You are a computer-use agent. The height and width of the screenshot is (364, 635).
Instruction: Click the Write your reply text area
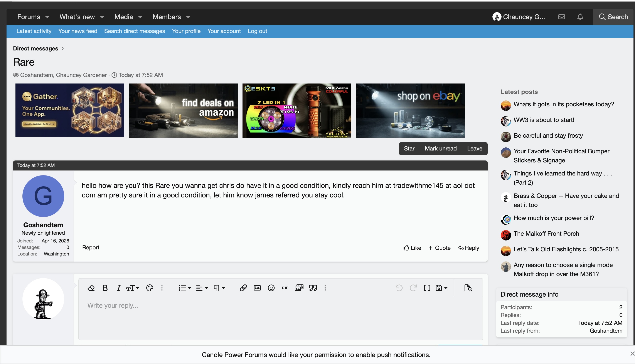coord(281,317)
